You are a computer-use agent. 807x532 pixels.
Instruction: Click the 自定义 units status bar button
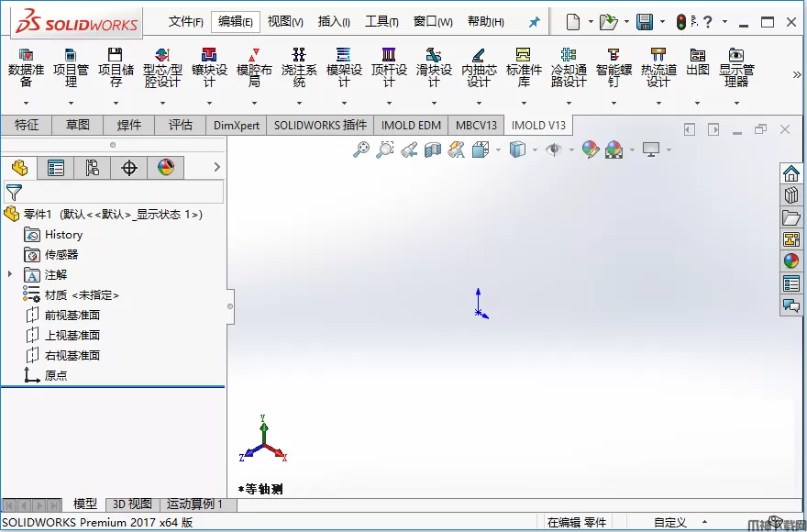[x=669, y=523]
